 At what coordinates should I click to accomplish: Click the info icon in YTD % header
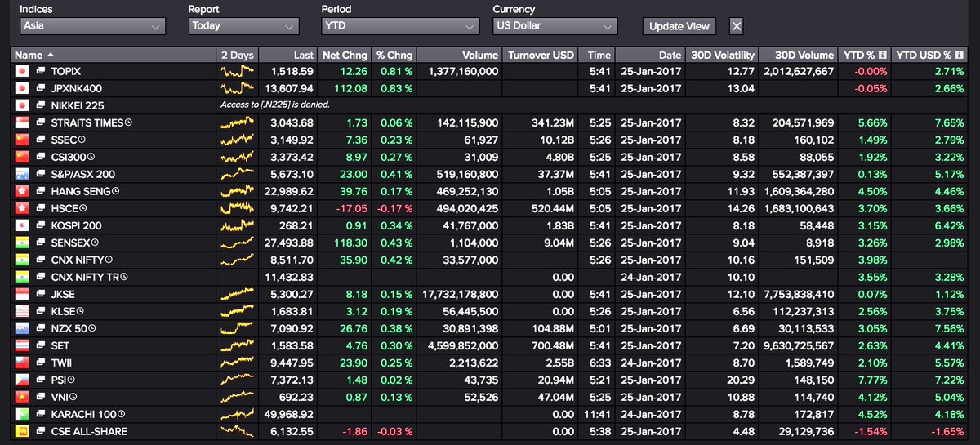click(x=882, y=56)
